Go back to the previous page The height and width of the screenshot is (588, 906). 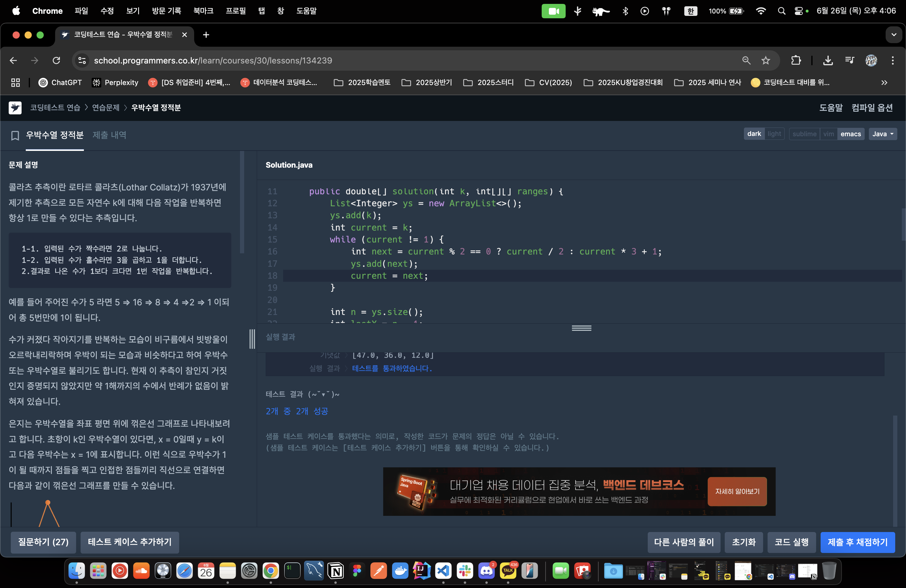13,60
